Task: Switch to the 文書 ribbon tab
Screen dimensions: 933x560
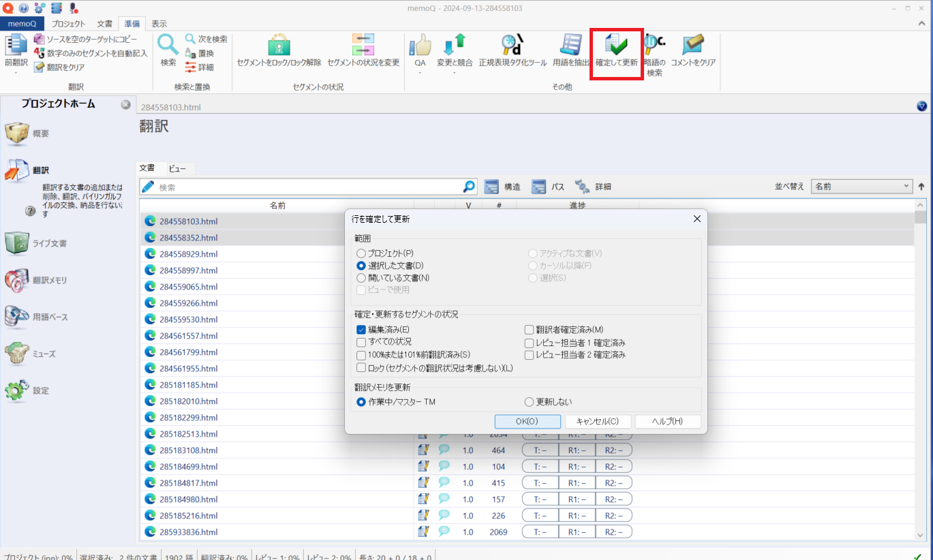Action: (x=104, y=23)
